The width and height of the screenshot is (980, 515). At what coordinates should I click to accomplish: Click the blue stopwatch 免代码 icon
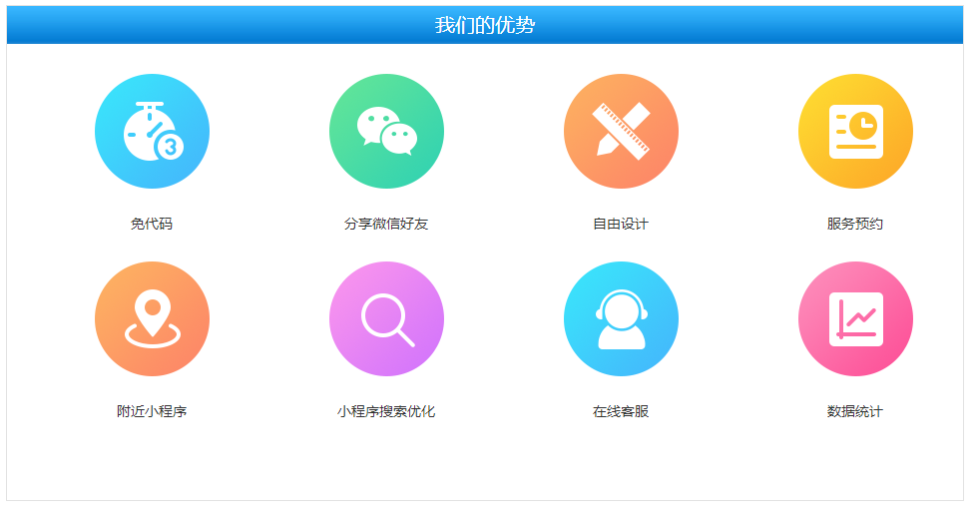coord(152,132)
